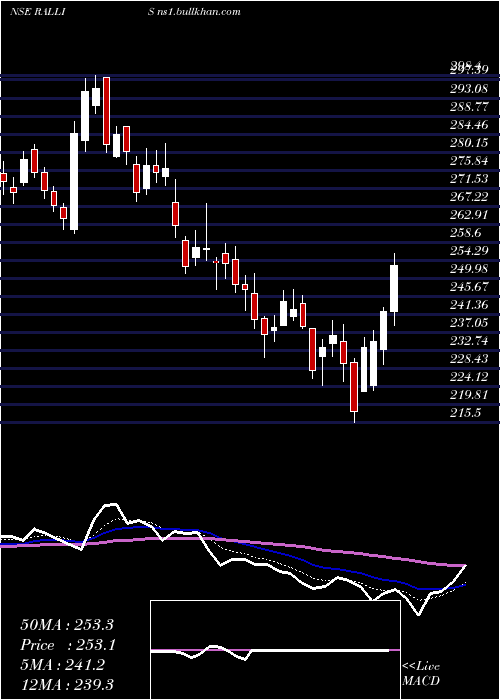
Task: Select the 284.46 price axis label
Action: 468,125
